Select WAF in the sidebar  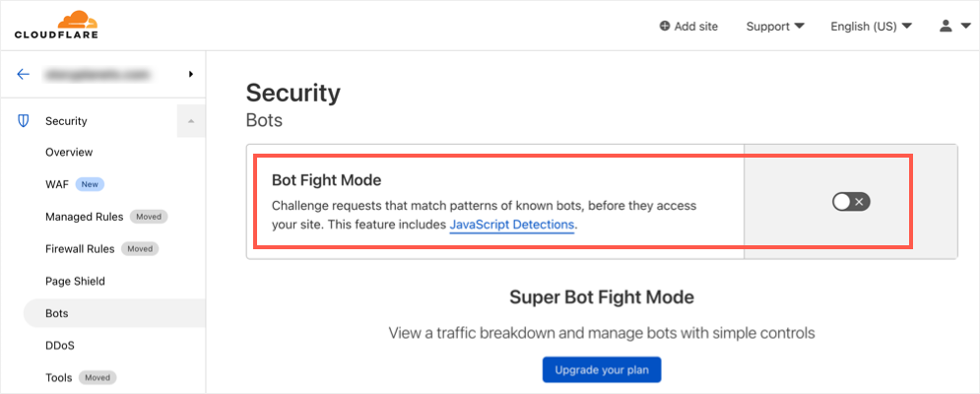coord(56,184)
